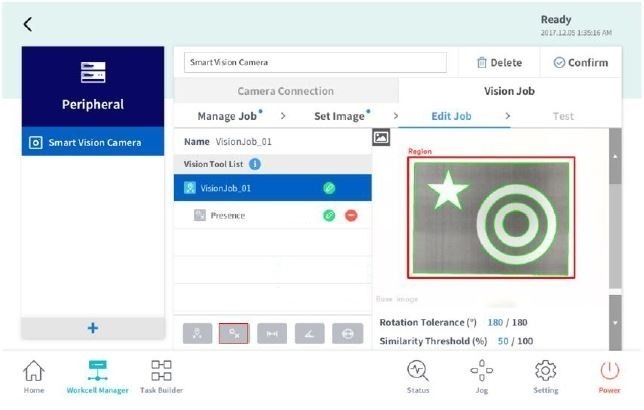Viewport: 644px width, 410px height.
Task: Select the VisionJob_01 row in tool list
Action: pos(273,188)
